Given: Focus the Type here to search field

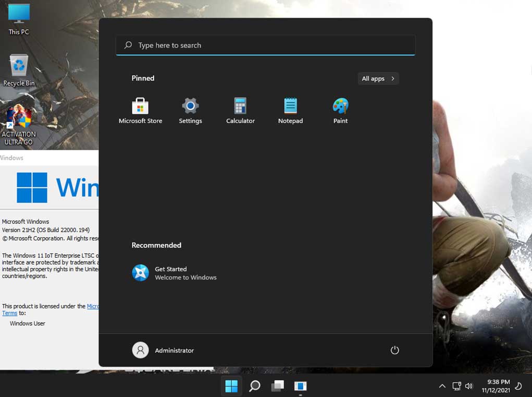Looking at the screenshot, I should 265,45.
